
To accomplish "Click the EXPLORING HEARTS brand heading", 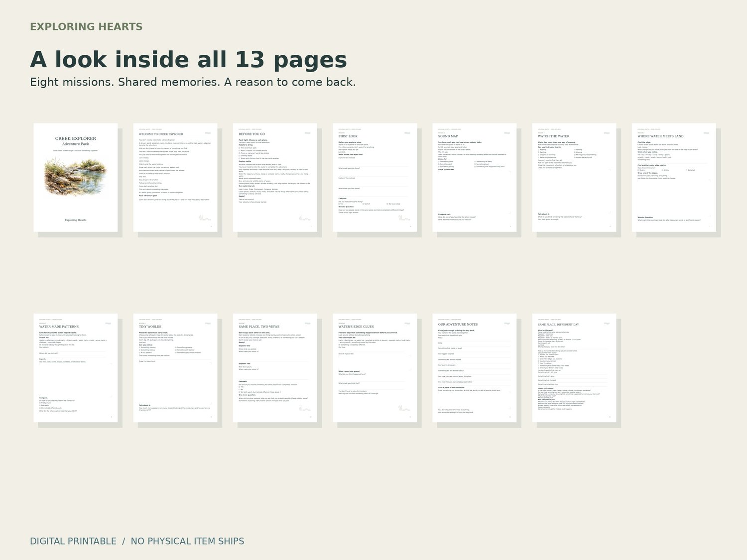I will [86, 27].
